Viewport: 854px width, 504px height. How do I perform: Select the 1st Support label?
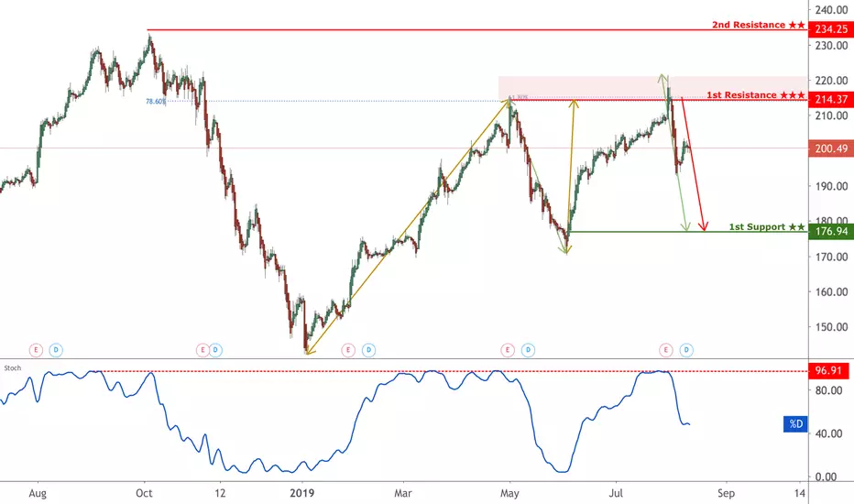pyautogui.click(x=767, y=226)
